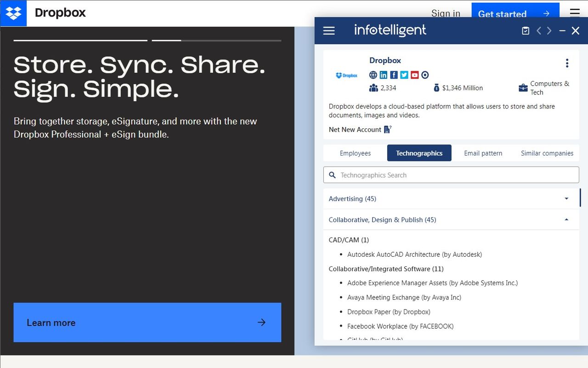Click the Technographics Search input field
Viewport: 588px width, 368px height.
[452, 175]
